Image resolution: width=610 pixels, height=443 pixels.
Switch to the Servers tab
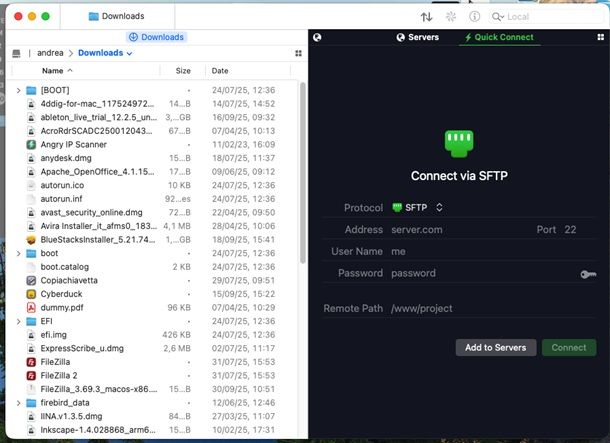coord(416,37)
